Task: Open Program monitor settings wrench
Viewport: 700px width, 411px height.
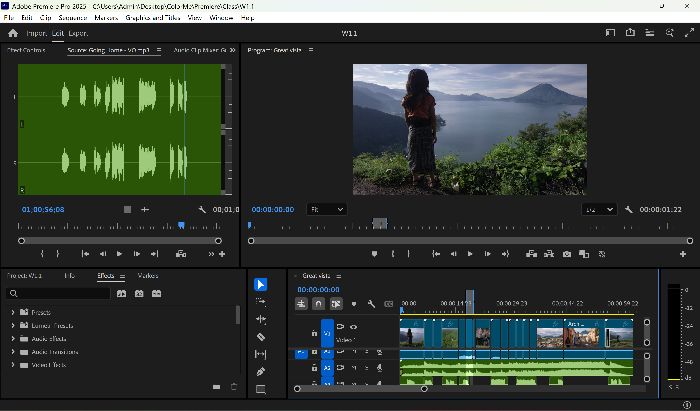Action: [x=629, y=209]
